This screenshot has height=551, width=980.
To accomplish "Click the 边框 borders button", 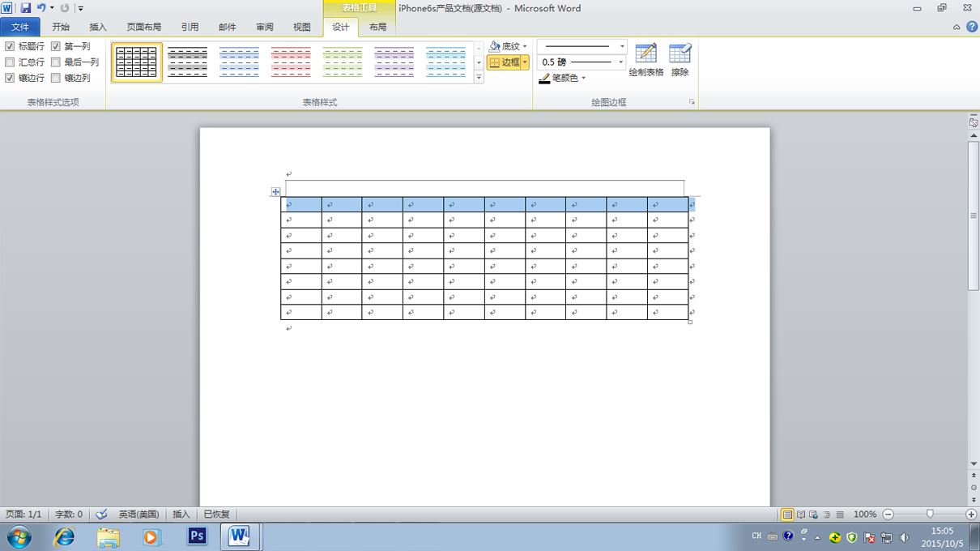I will (504, 62).
